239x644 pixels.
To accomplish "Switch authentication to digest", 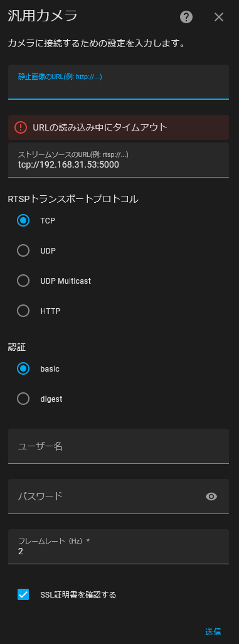I will pos(23,399).
